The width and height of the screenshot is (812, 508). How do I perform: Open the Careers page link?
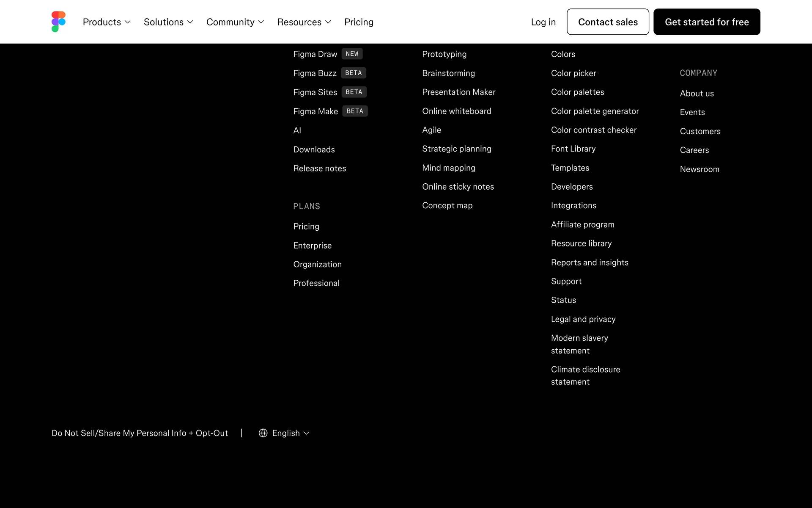(694, 150)
